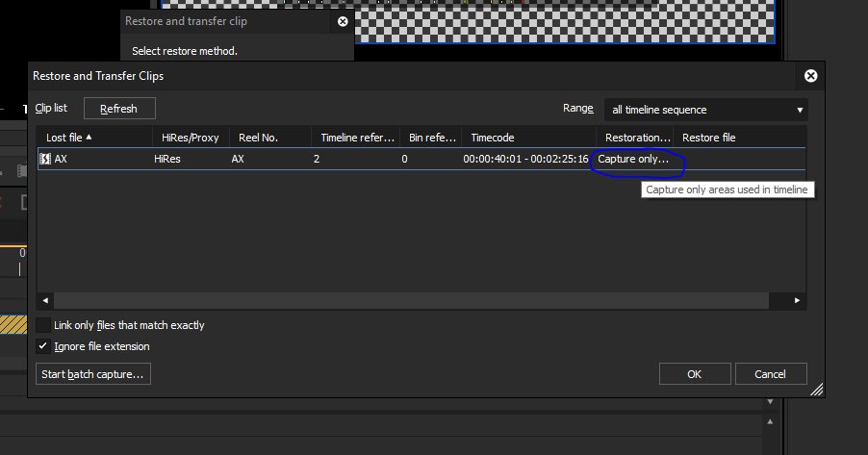Viewport: 868px width, 455px height.
Task: Uncheck Ignore file extension
Action: pos(43,346)
